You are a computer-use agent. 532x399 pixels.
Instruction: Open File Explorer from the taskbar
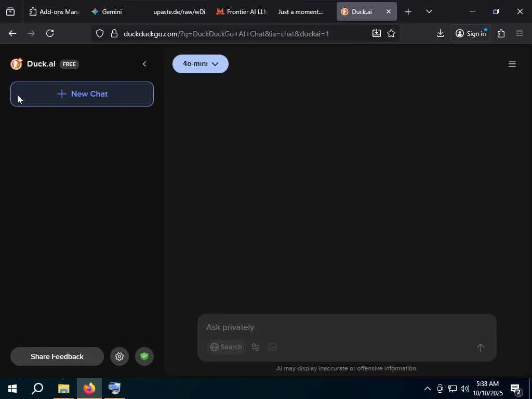click(x=63, y=389)
